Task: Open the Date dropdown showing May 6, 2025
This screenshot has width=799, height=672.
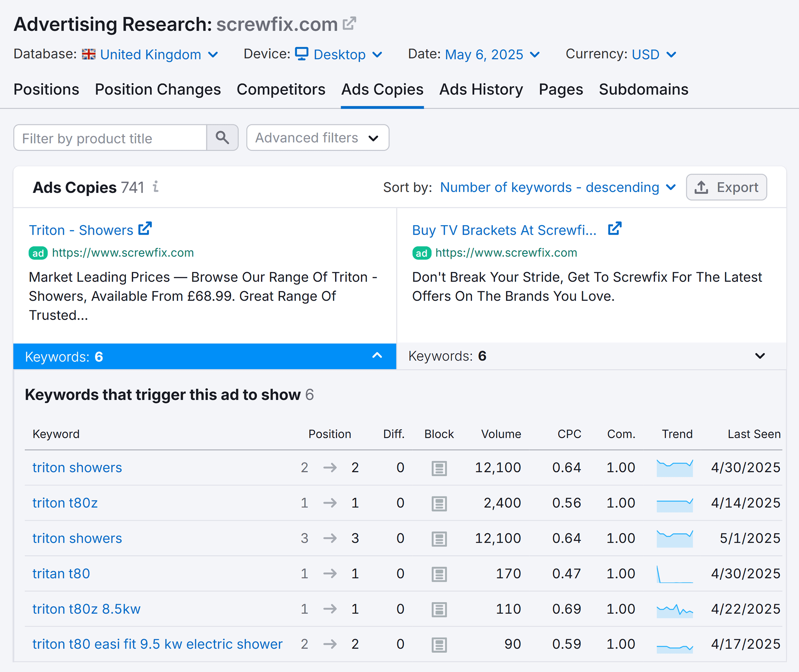Action: [x=484, y=54]
